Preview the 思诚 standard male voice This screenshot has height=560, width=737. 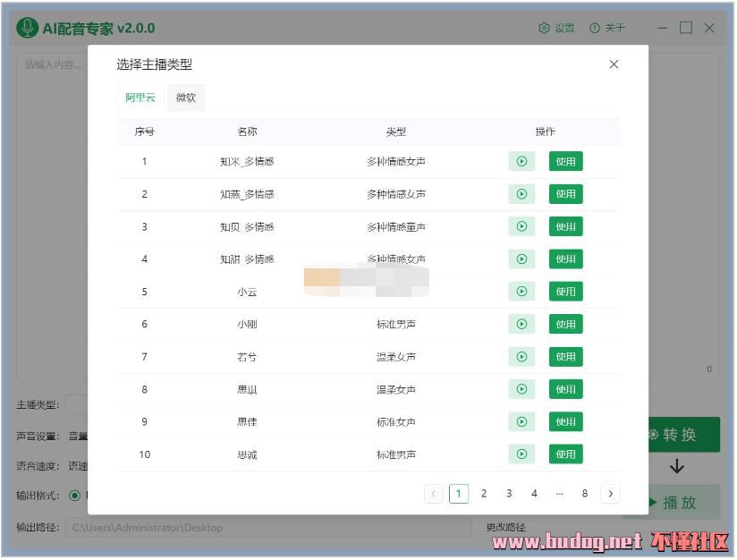[521, 454]
